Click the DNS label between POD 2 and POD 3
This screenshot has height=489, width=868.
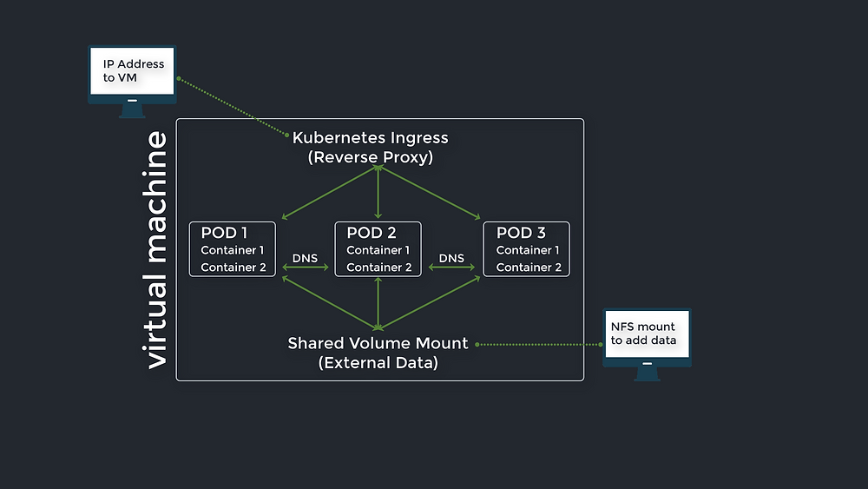[x=451, y=258]
